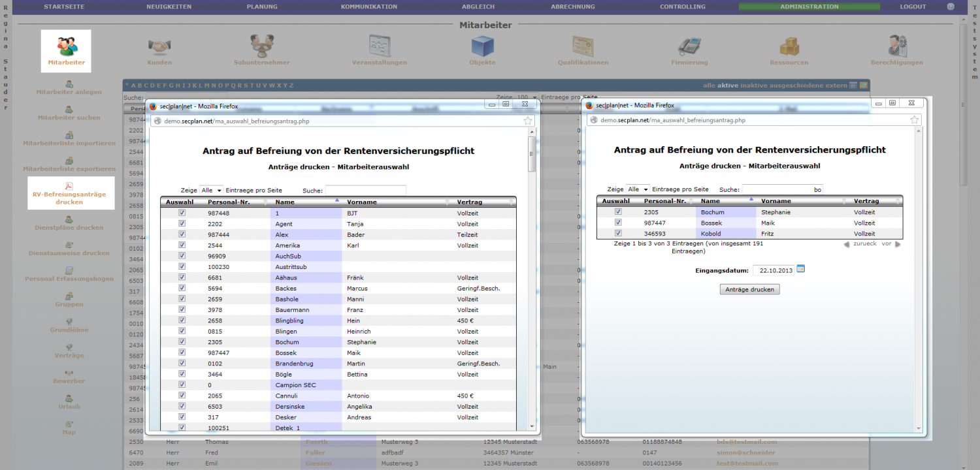Click the left window vertical scrollbar thumb
The image size is (980, 470).
[x=531, y=155]
